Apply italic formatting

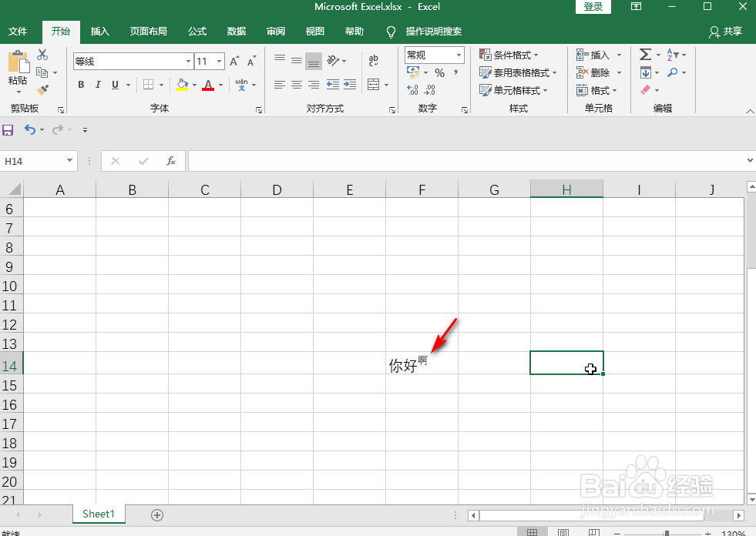97,85
